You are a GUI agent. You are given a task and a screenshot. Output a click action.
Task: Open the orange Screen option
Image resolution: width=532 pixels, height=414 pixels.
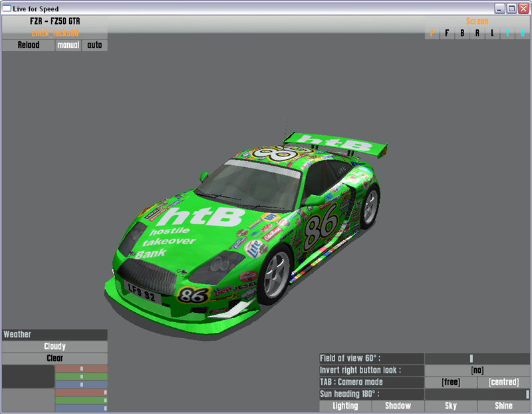tap(477, 21)
